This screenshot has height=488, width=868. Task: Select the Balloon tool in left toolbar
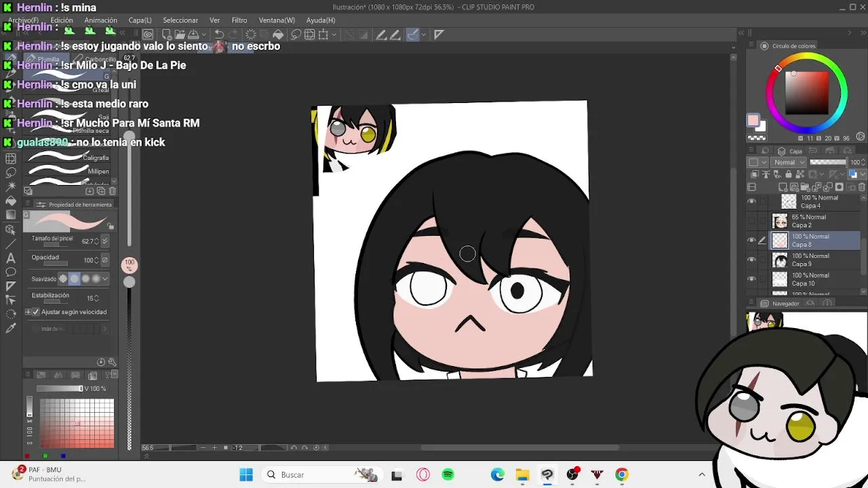(11, 272)
